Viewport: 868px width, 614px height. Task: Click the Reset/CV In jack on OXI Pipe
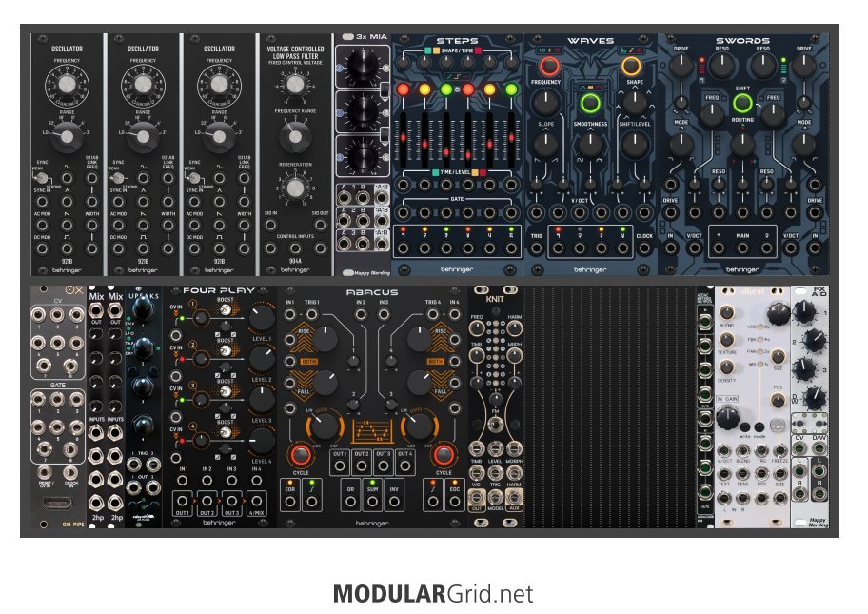coord(45,473)
